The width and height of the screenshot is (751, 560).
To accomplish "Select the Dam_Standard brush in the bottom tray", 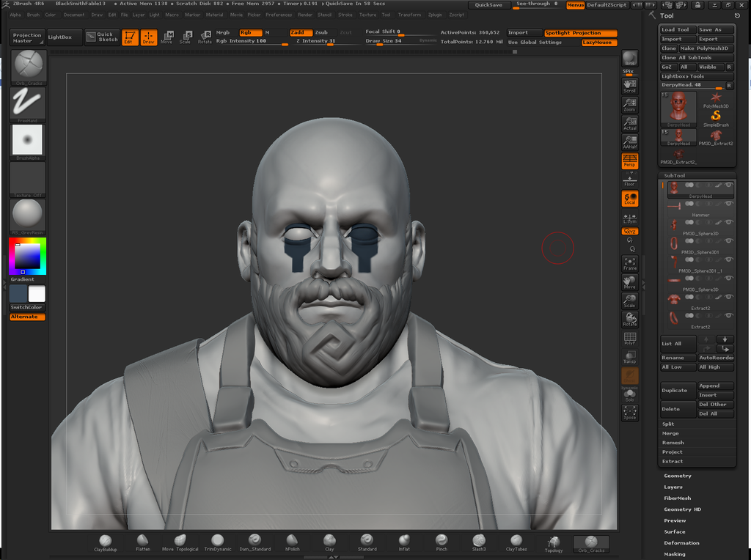I will coord(254,542).
